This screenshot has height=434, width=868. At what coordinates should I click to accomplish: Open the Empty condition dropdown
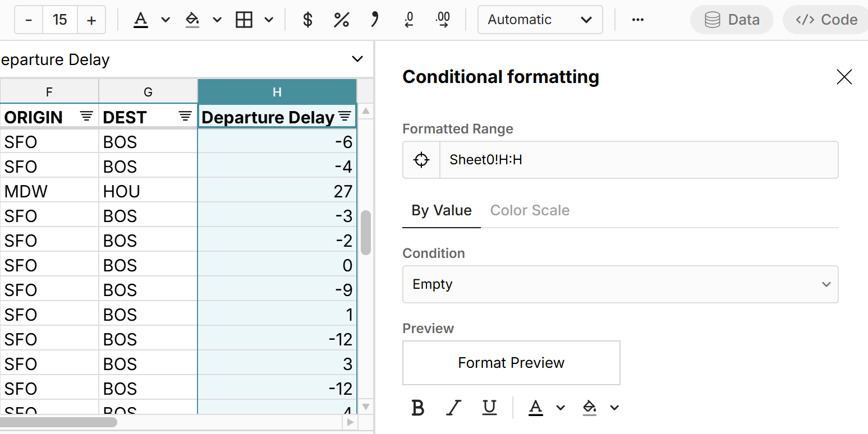pyautogui.click(x=619, y=284)
